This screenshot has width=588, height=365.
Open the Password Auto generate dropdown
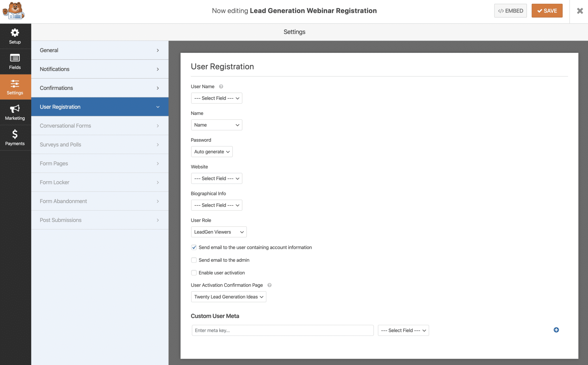(x=212, y=152)
